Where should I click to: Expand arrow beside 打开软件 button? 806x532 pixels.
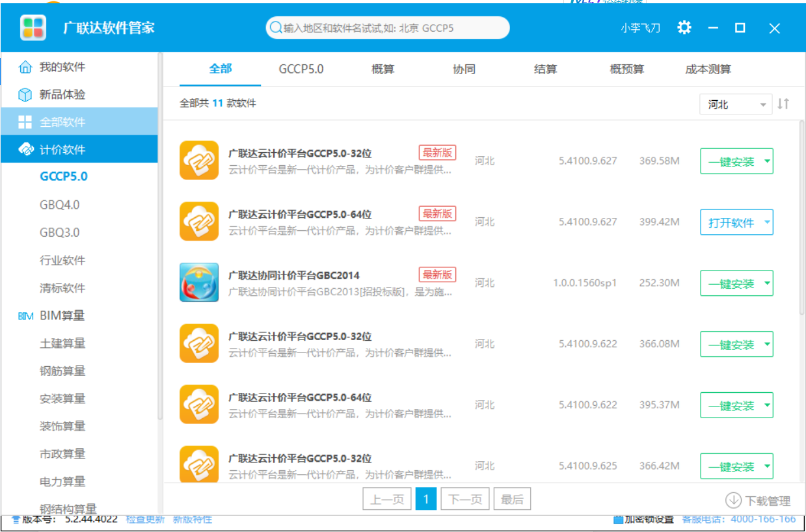(x=767, y=222)
